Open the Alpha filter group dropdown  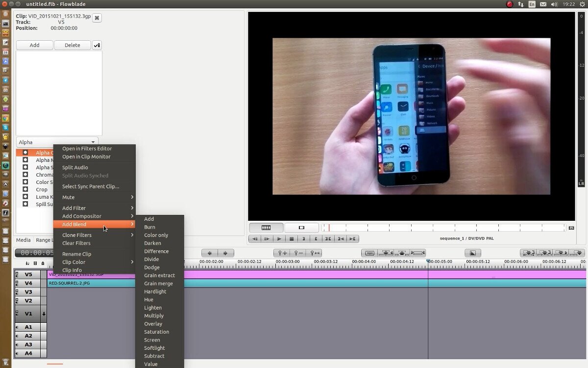tap(57, 142)
